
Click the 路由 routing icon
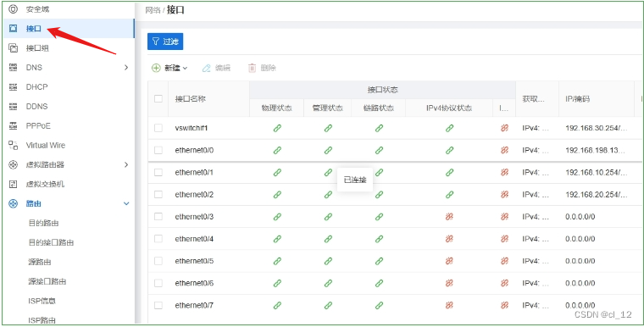click(x=14, y=203)
